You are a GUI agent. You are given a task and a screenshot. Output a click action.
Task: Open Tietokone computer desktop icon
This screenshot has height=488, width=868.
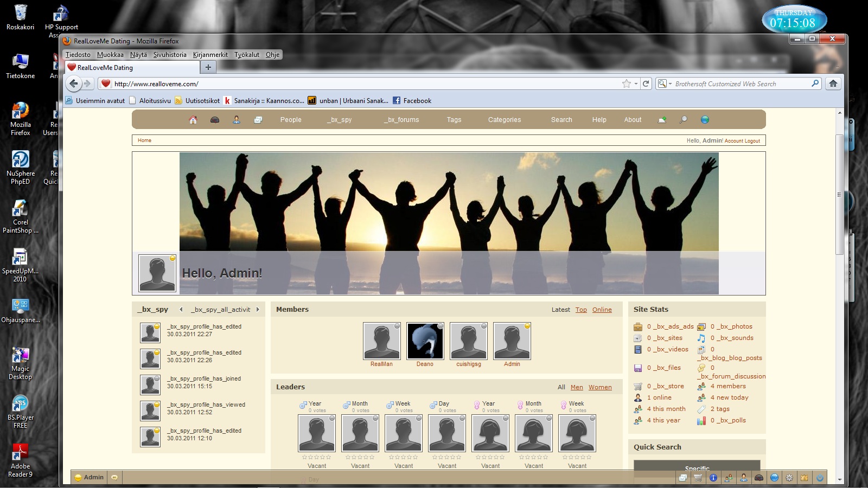21,66
